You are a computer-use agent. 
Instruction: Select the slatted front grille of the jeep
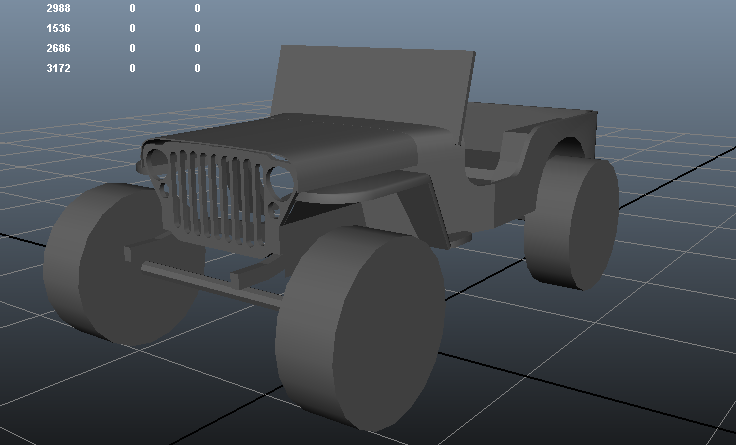(217, 197)
